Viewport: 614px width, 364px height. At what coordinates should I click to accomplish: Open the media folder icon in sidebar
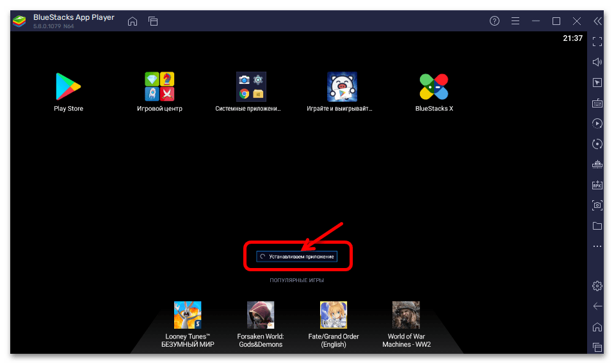click(597, 226)
